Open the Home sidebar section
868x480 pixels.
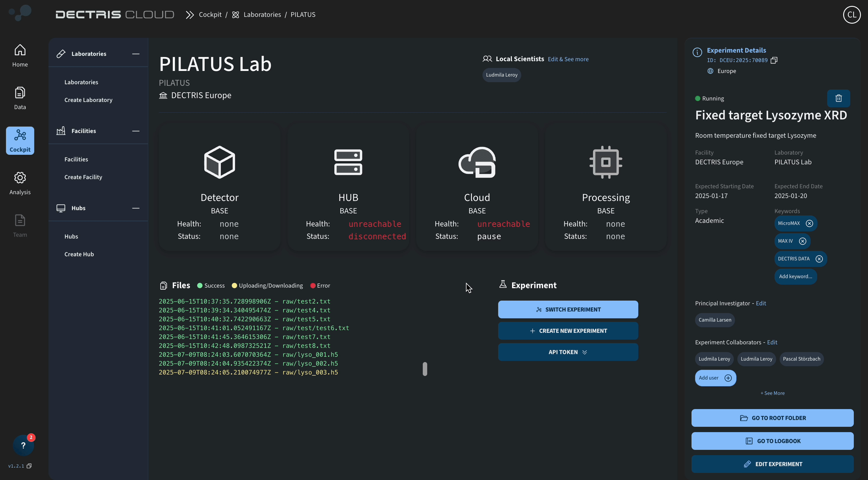tap(20, 56)
